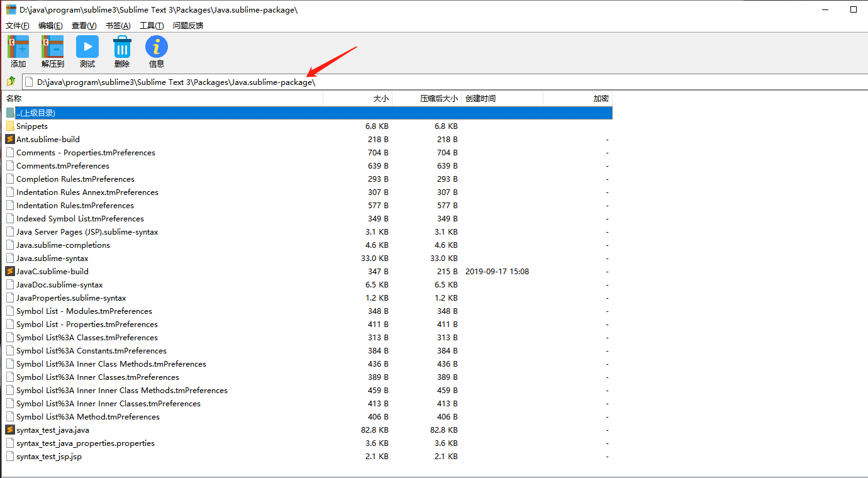
Task: Open the Tools (工具) menu
Action: coord(152,26)
